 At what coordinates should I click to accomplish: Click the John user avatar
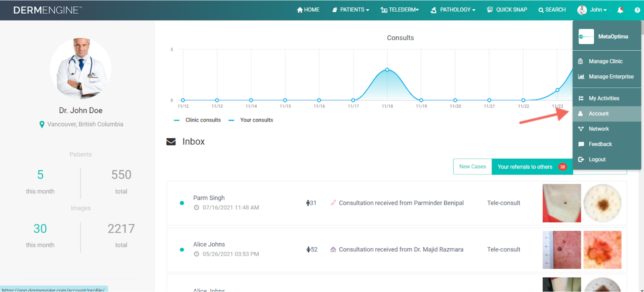[582, 10]
